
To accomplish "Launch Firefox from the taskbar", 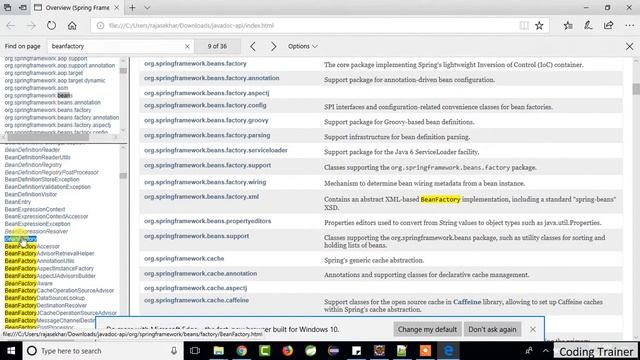I will (x=287, y=351).
